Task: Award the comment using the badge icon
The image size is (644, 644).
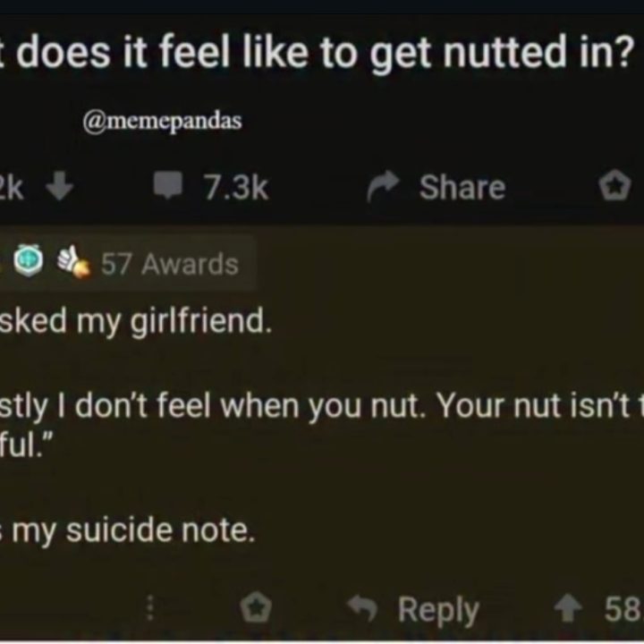Action: [x=258, y=609]
